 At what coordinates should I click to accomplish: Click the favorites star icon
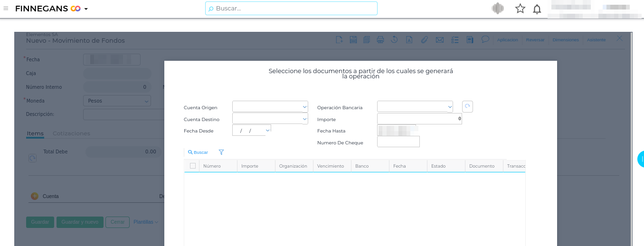click(x=520, y=9)
